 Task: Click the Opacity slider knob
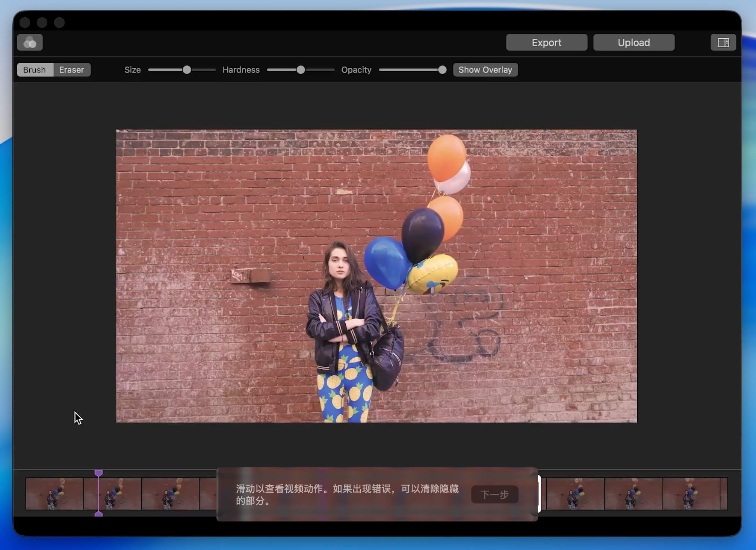tap(442, 70)
